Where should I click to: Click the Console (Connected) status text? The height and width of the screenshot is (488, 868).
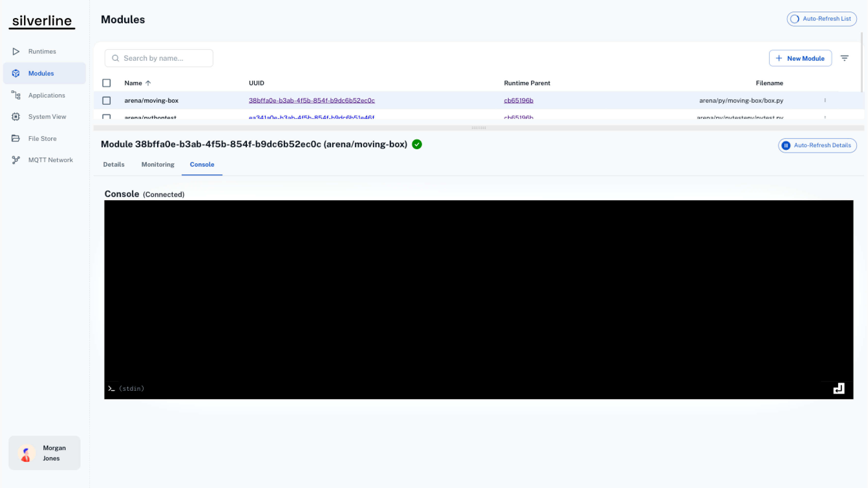coord(164,194)
